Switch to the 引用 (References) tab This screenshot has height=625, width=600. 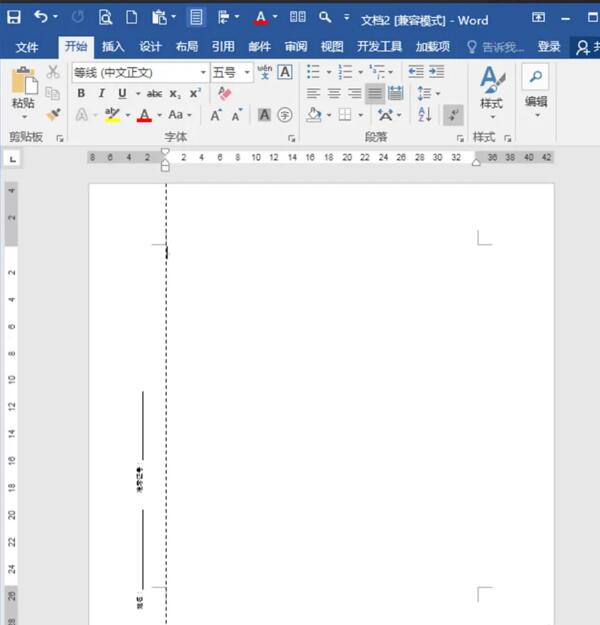coord(223,47)
